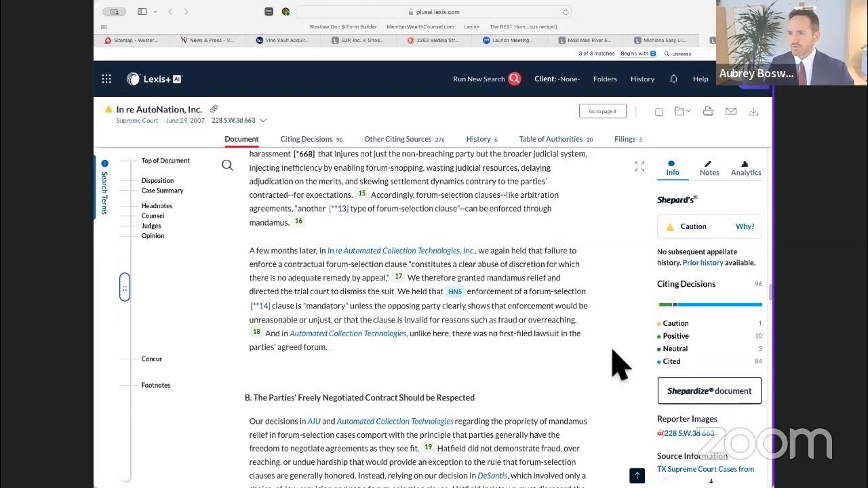Click the yellow caution triangle by case name

pos(108,109)
